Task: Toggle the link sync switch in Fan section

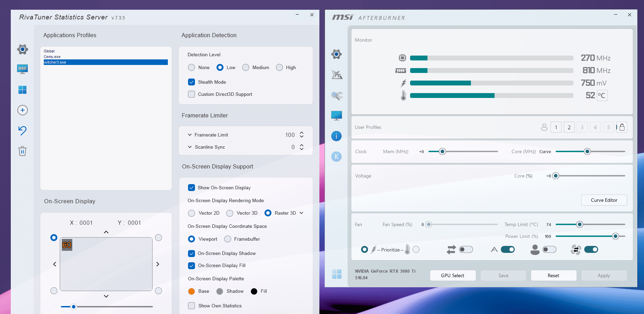Action: 466,249
